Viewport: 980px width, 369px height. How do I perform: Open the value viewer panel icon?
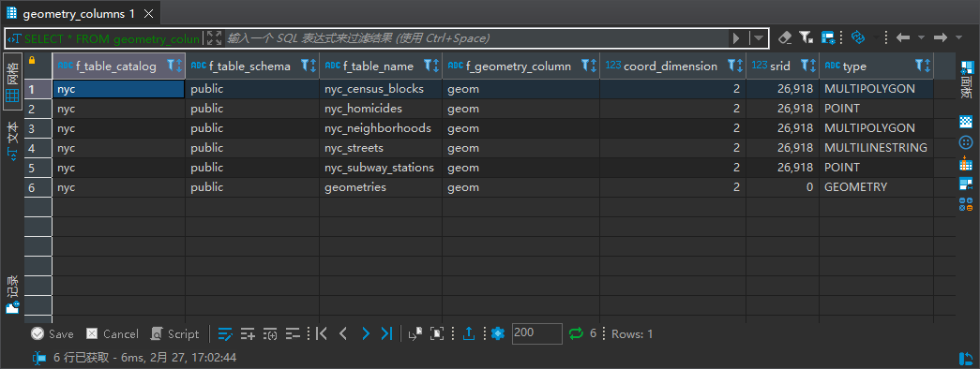coord(966,122)
